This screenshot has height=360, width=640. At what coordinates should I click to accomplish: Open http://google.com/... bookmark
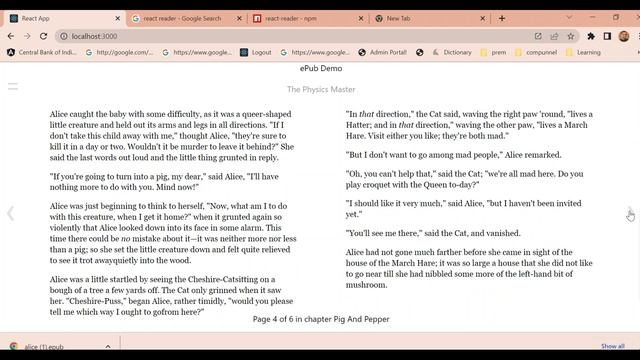(120, 52)
